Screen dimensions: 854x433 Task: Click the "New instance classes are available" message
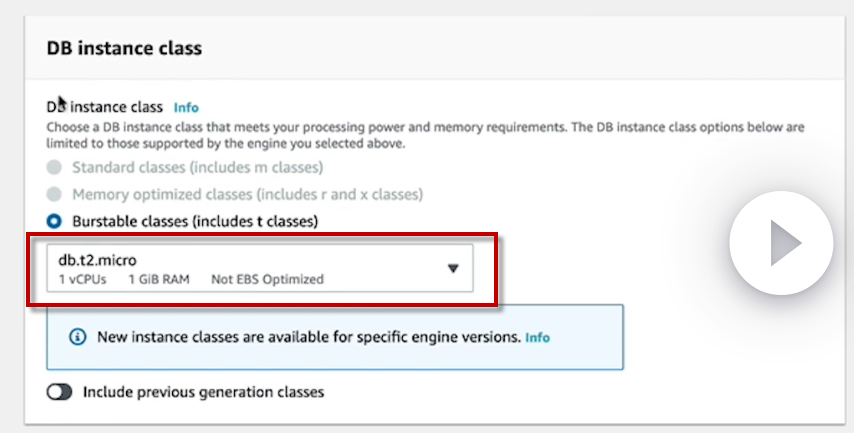(x=309, y=337)
